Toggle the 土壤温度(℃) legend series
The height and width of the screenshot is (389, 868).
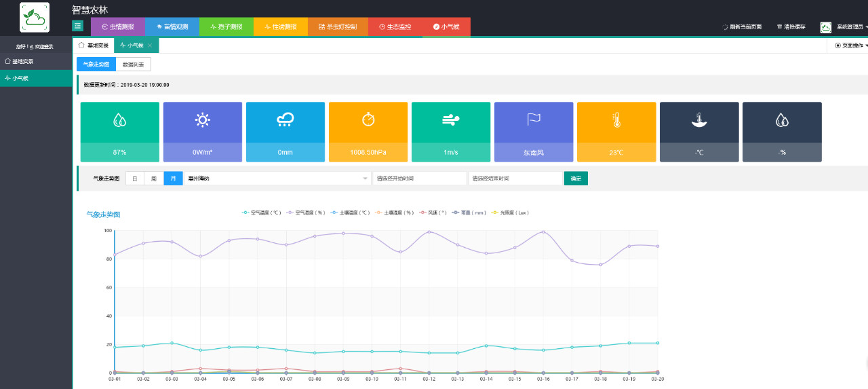click(x=351, y=212)
